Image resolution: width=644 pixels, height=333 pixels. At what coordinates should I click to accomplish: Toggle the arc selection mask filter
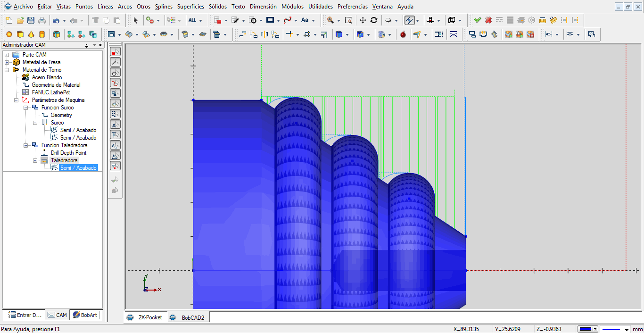click(x=115, y=72)
